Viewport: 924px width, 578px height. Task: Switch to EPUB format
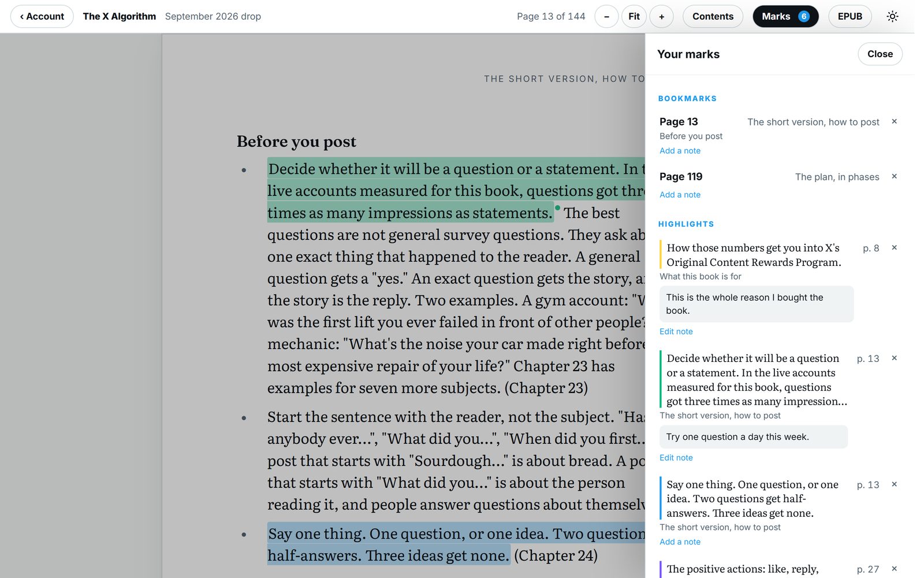click(850, 16)
